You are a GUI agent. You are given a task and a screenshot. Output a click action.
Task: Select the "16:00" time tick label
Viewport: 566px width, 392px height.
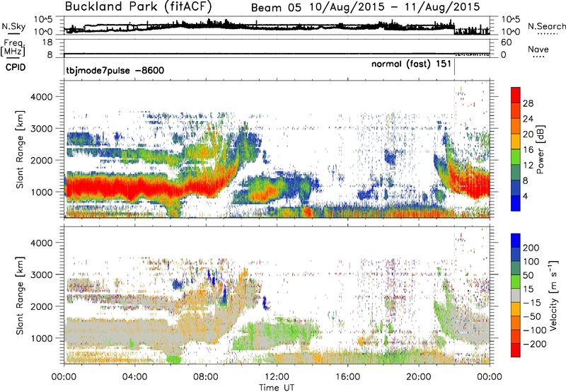(347, 377)
